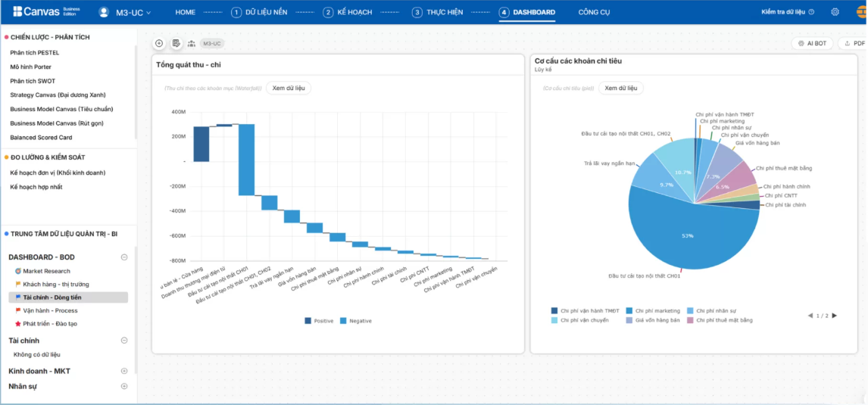The width and height of the screenshot is (868, 405).
Task: Open the AI BOT button
Action: click(x=812, y=43)
